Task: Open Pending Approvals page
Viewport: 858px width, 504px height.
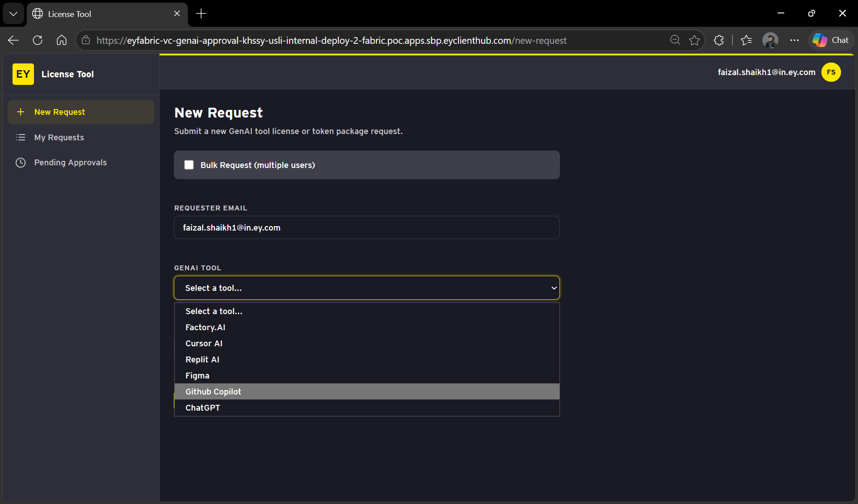Action: [81, 163]
